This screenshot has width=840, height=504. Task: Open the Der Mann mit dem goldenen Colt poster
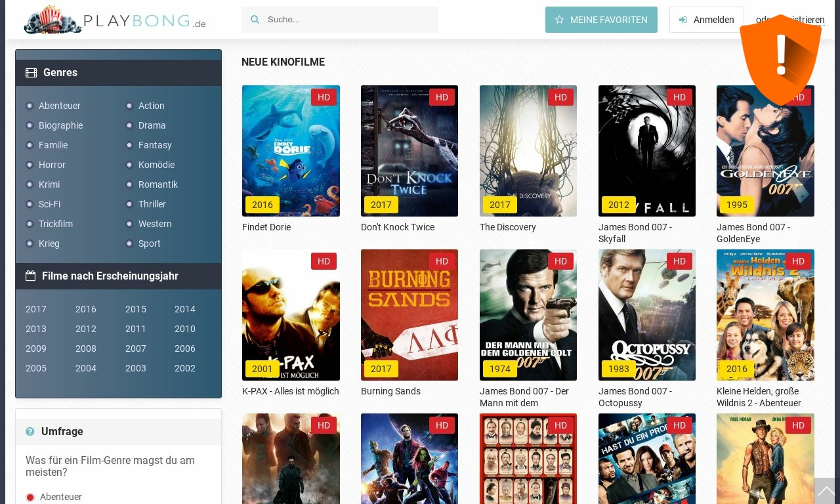[528, 315]
